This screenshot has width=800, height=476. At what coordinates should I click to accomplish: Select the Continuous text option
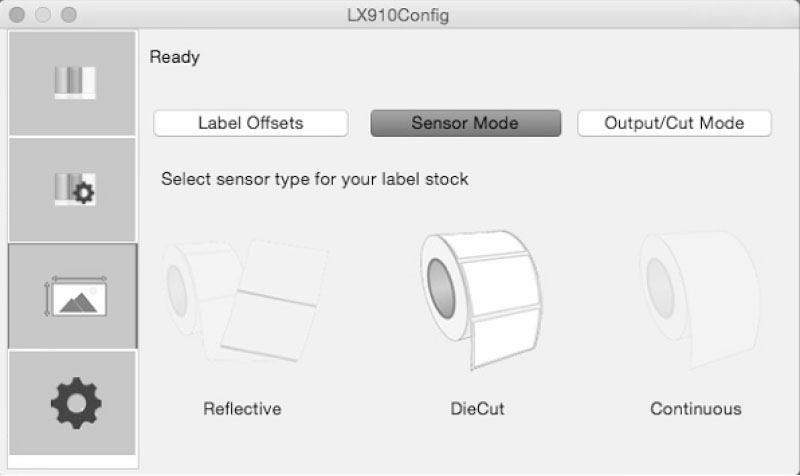pyautogui.click(x=696, y=409)
